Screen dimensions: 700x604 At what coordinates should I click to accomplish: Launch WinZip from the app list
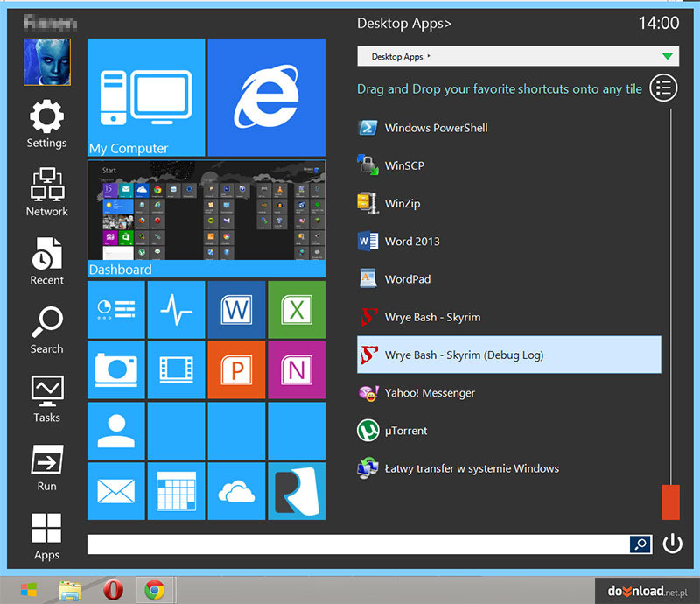tap(509, 204)
